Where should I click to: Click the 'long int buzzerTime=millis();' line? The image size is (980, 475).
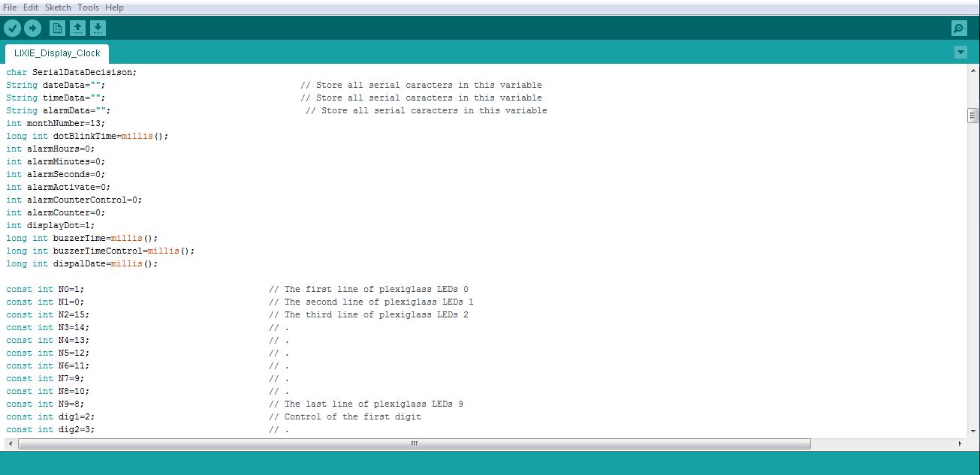pyautogui.click(x=83, y=239)
